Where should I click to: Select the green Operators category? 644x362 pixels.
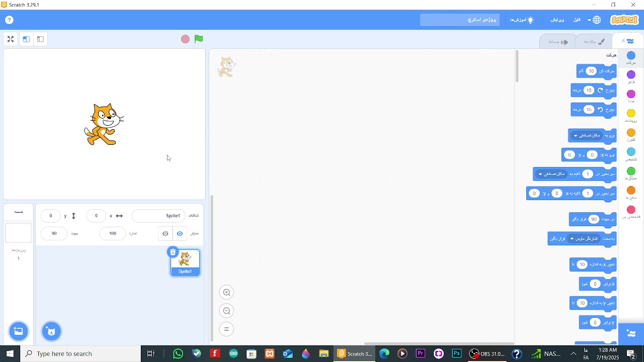point(631,173)
